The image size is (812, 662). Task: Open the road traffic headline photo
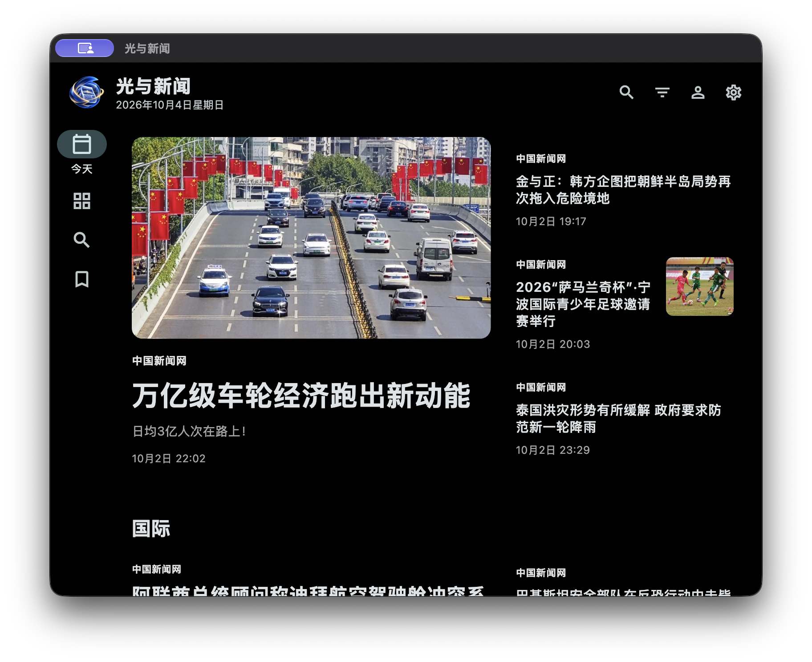click(x=311, y=238)
